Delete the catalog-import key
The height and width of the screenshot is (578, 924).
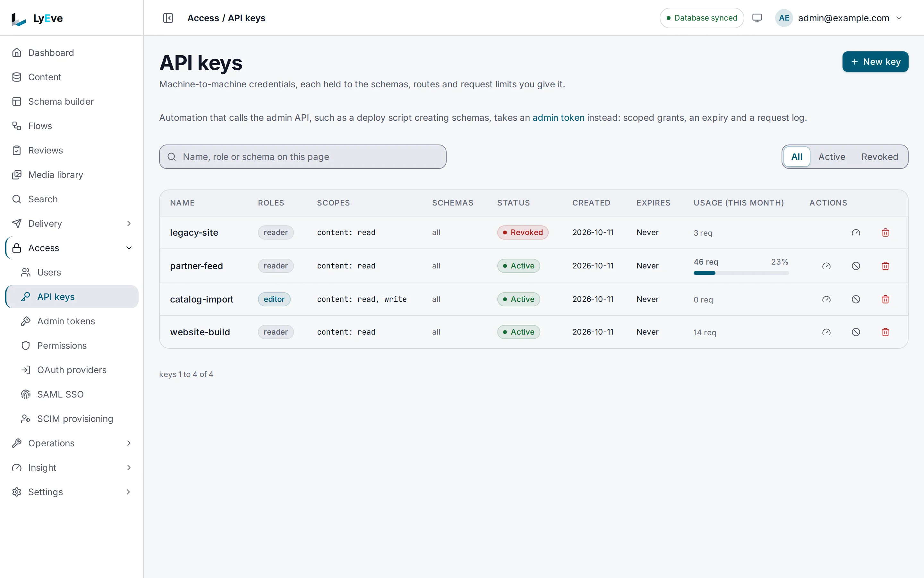885,299
